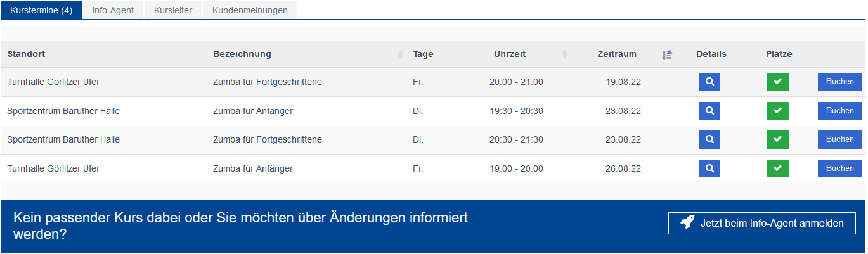The height and width of the screenshot is (254, 868).
Task: Switch to the Info-Agent tab
Action: pyautogui.click(x=113, y=10)
